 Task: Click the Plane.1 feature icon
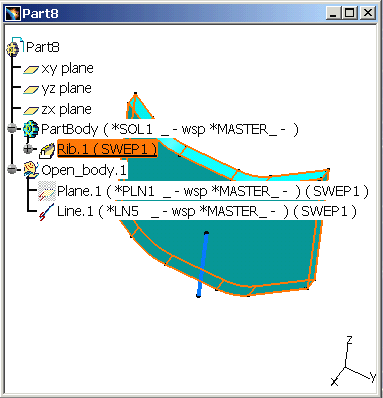coord(47,191)
